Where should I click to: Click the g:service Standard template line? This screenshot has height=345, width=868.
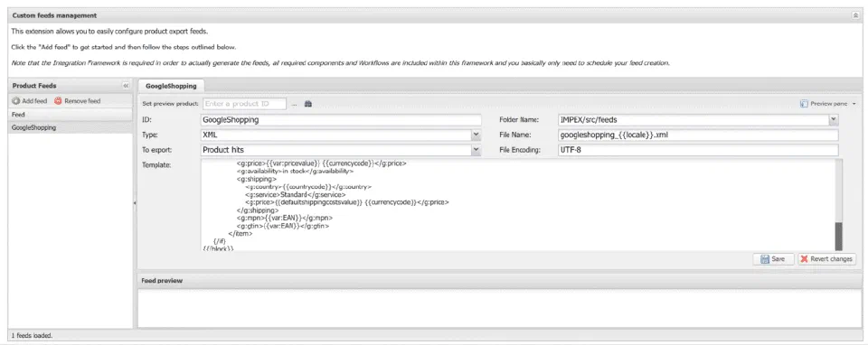(296, 194)
